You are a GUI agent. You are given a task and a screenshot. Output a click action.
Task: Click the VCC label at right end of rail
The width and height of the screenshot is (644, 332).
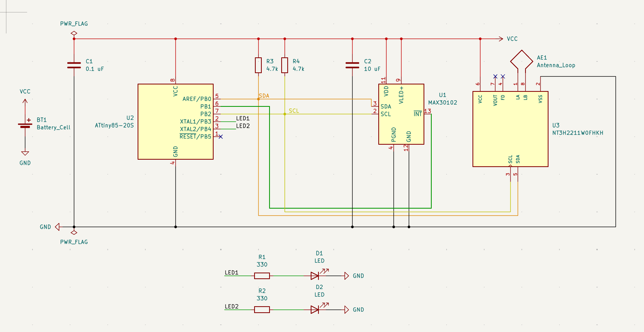click(x=512, y=39)
